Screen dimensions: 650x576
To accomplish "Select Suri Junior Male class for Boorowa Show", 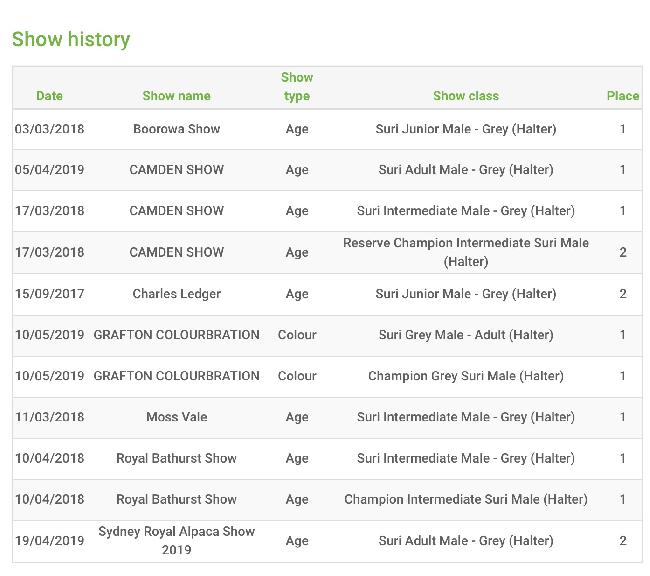I will [x=466, y=129].
